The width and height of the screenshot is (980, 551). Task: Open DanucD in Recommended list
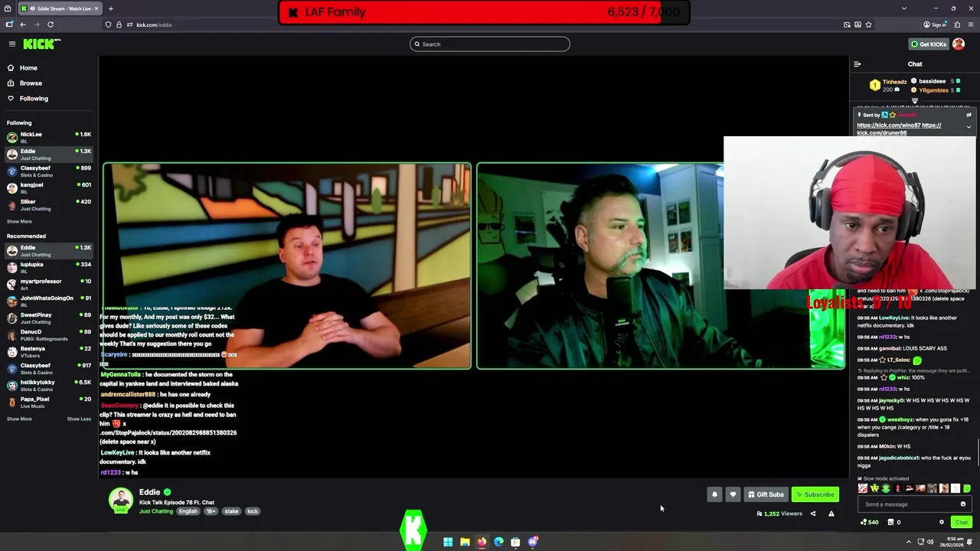[49, 334]
